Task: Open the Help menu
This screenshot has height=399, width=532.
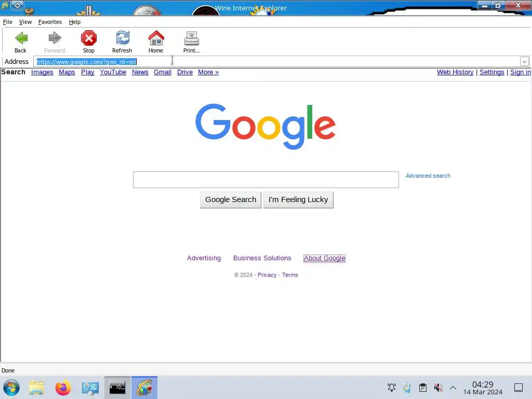Action: click(75, 22)
